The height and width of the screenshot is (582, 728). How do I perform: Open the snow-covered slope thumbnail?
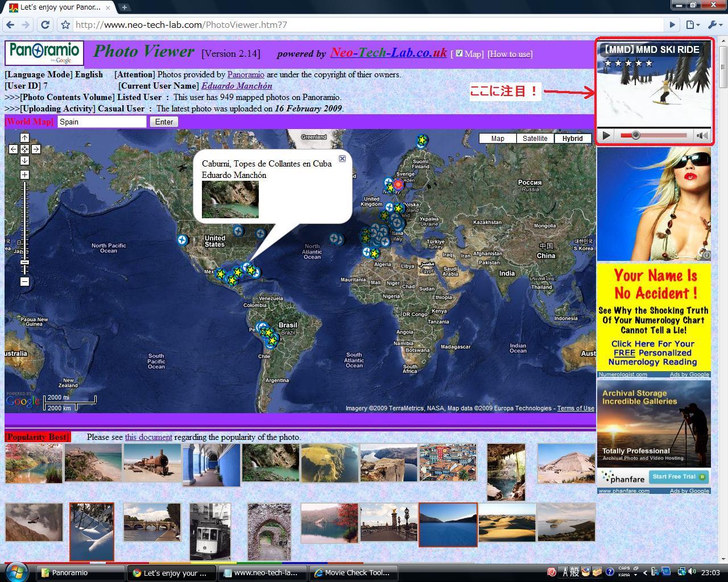click(92, 531)
